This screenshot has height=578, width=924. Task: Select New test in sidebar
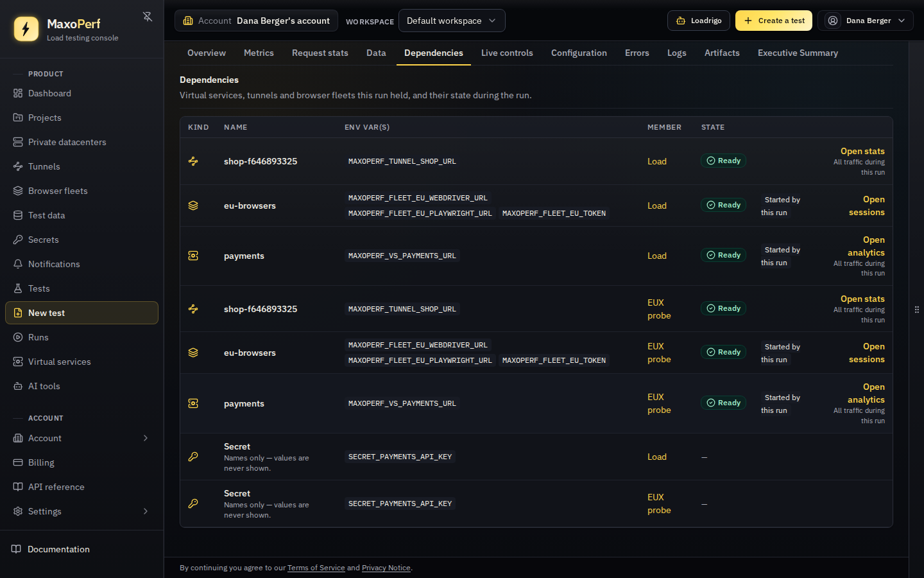pyautogui.click(x=81, y=313)
